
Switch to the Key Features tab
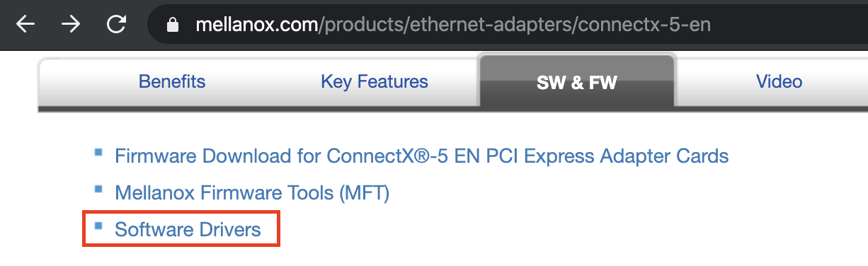point(375,81)
